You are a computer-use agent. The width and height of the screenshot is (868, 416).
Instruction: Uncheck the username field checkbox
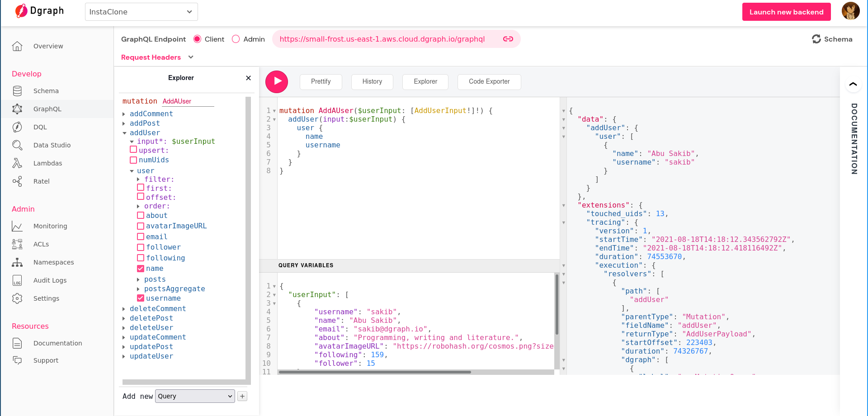pyautogui.click(x=141, y=298)
